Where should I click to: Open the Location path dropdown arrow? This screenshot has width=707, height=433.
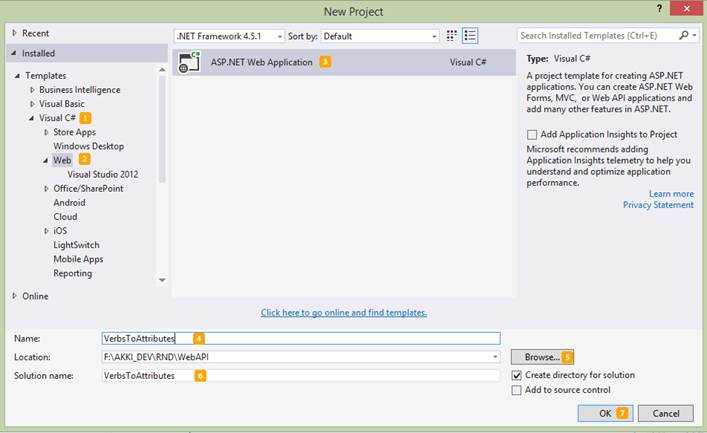click(495, 357)
